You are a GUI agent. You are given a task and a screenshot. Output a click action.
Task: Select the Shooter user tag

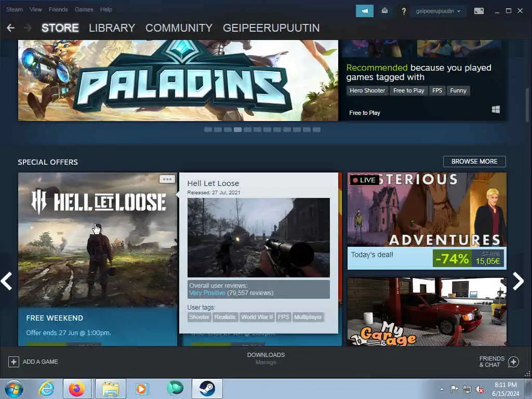(199, 317)
